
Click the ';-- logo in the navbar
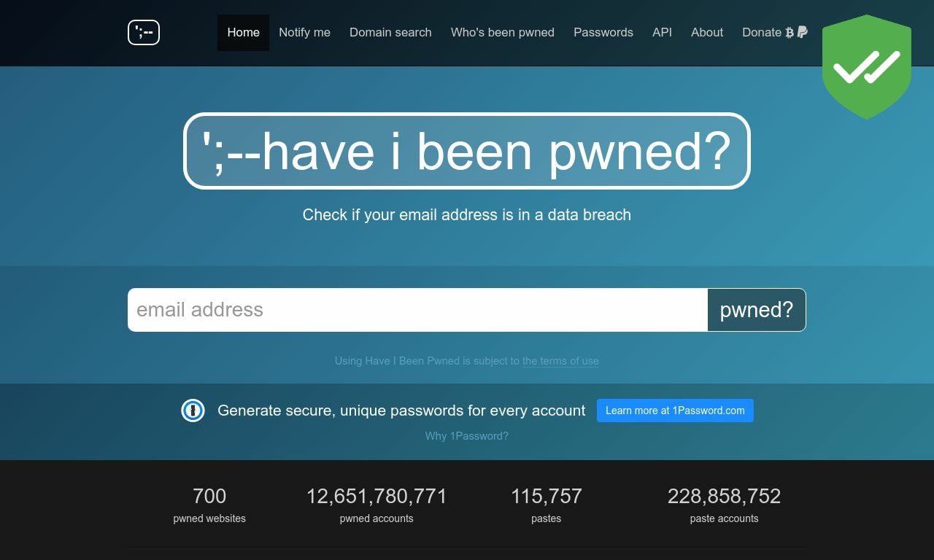click(x=144, y=32)
